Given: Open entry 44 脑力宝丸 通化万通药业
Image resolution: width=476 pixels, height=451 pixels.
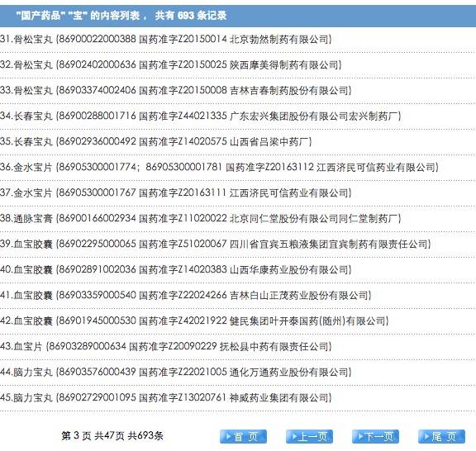Looking at the screenshot, I should pyautogui.click(x=176, y=372).
